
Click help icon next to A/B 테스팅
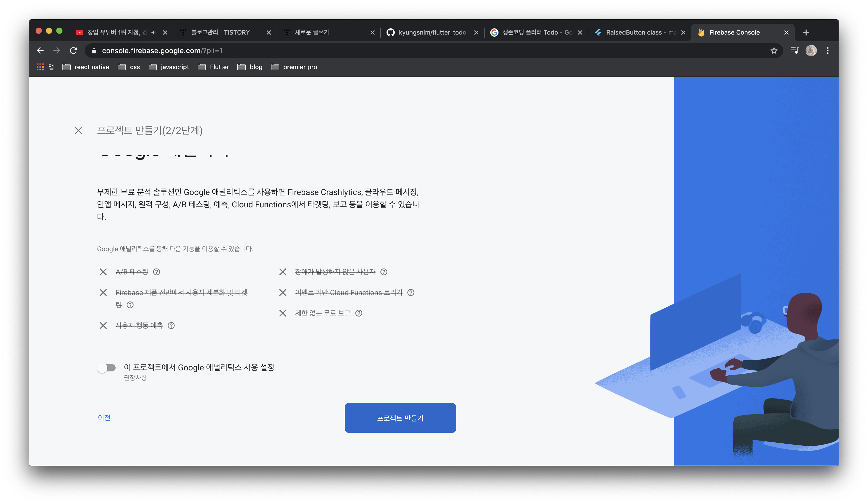click(x=156, y=272)
